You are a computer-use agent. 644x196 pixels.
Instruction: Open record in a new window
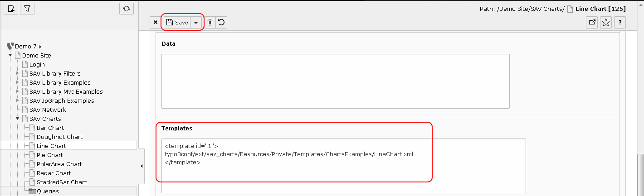(x=592, y=22)
